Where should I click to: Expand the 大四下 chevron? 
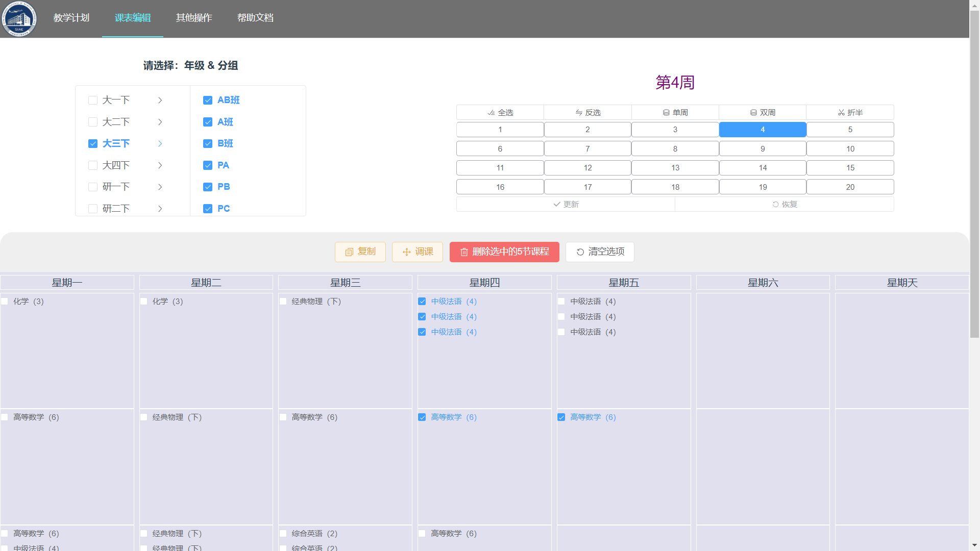click(160, 165)
